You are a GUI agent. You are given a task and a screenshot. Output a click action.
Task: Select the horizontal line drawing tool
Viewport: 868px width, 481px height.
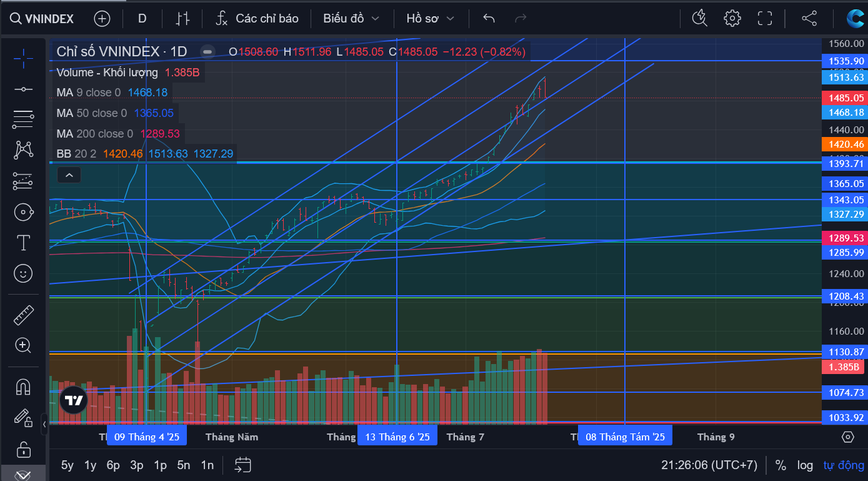[23, 89]
